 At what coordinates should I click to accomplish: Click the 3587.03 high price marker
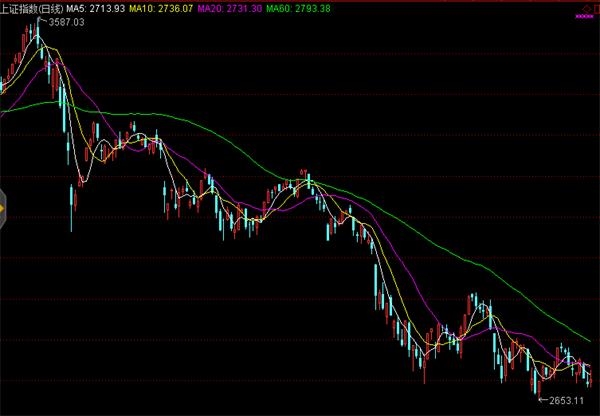[66, 22]
